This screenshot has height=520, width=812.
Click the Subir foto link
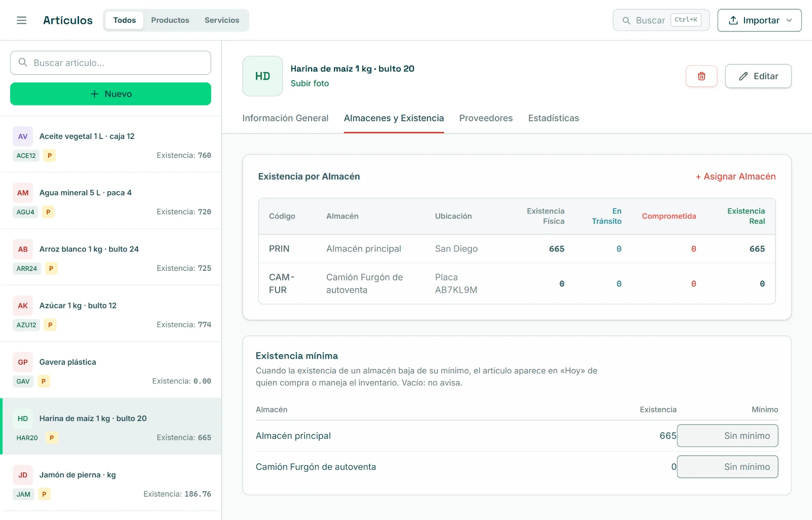310,83
